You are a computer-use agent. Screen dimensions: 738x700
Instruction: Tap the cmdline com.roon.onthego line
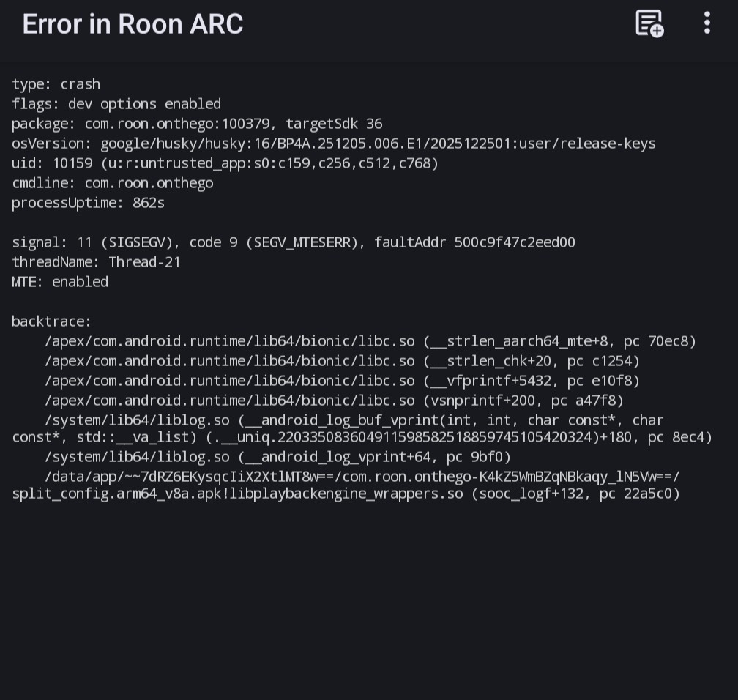(113, 183)
